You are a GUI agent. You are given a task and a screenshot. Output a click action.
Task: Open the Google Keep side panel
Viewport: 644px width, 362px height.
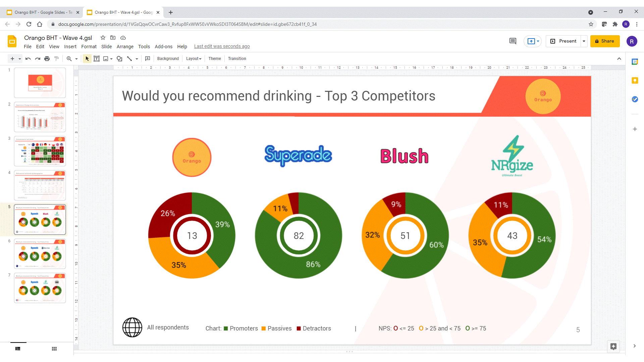pos(635,80)
